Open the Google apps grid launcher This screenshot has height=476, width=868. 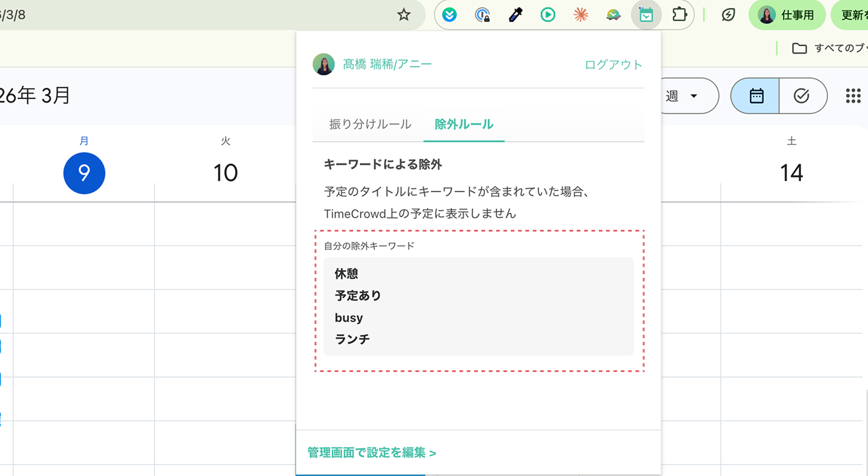(853, 95)
